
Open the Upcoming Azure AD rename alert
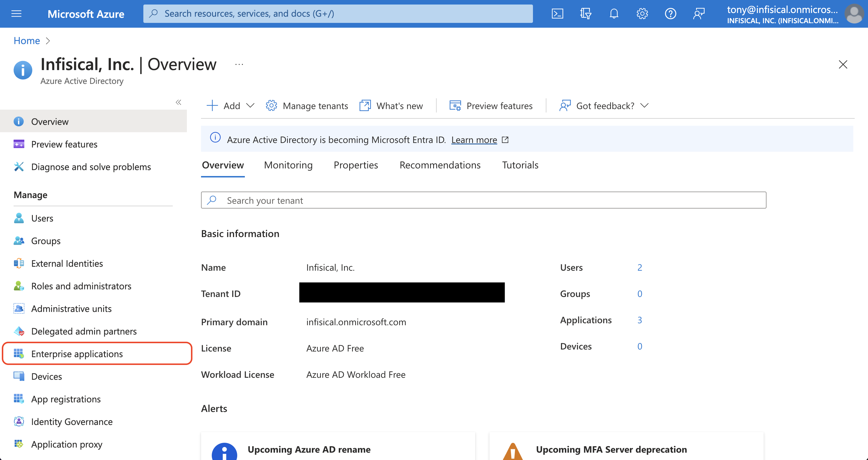[338, 446]
